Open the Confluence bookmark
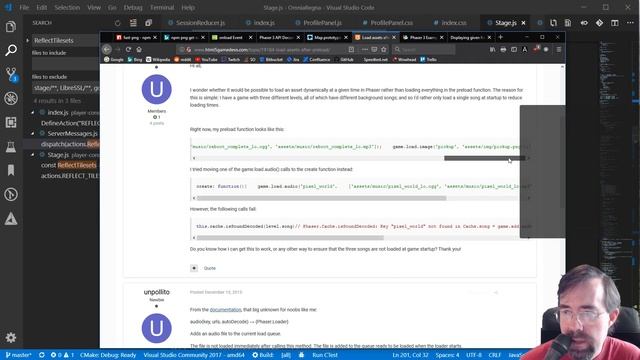Viewport: 640px width, 360px height. (316, 60)
